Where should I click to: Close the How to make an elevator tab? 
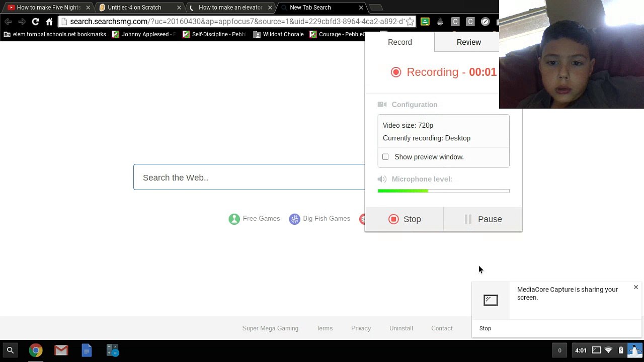coord(270,8)
